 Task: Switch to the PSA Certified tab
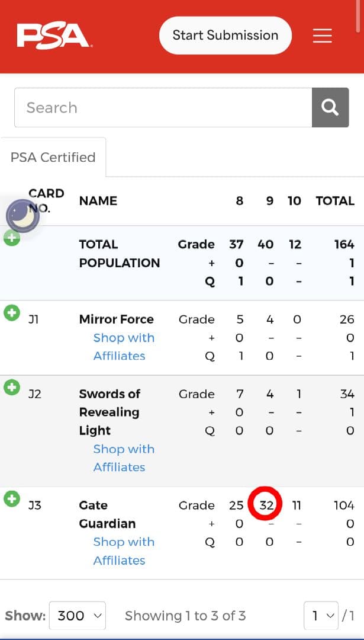pos(53,158)
